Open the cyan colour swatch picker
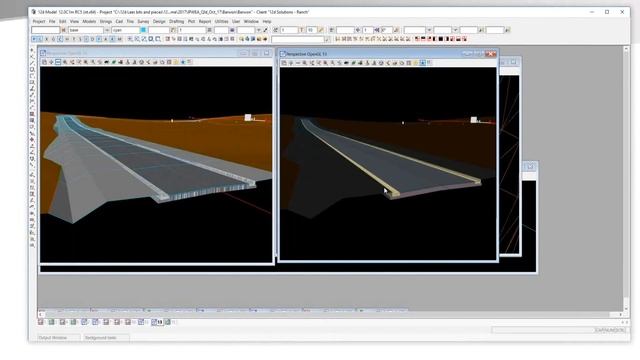Image resolution: width=640 pixels, height=360 pixels. (143, 30)
